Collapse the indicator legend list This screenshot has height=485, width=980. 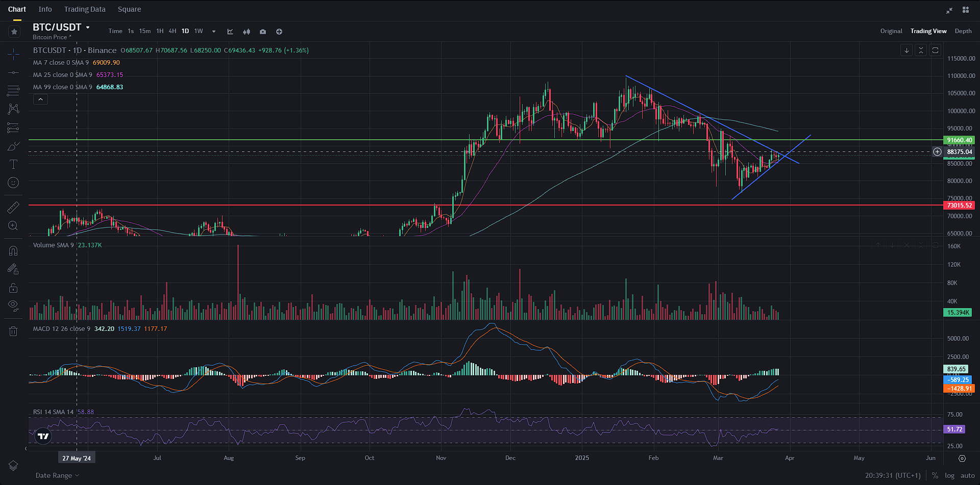(x=40, y=99)
